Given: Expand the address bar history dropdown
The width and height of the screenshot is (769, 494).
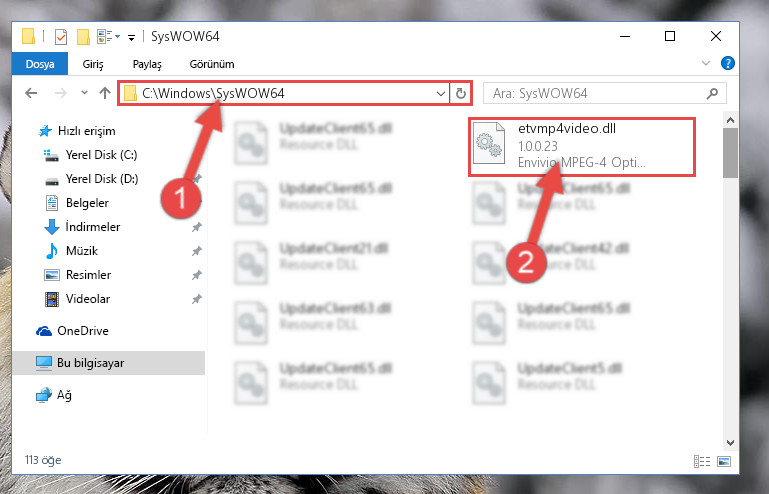Looking at the screenshot, I should (x=440, y=93).
